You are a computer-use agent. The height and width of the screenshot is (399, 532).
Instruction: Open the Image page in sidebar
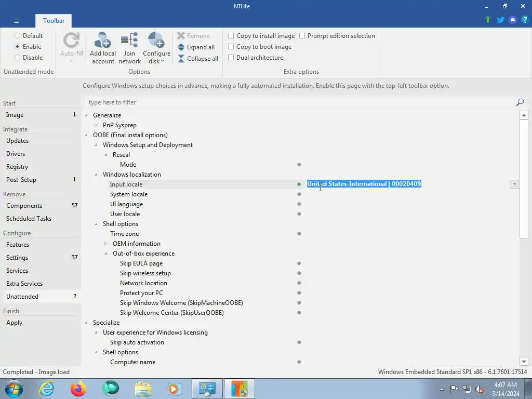pyautogui.click(x=41, y=115)
